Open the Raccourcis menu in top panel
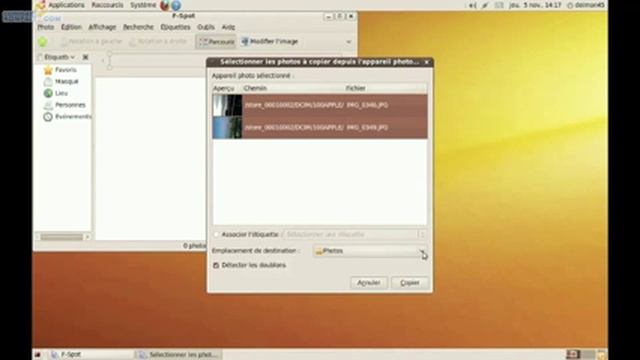Screen dimensions: 640x360 [x=107, y=5]
